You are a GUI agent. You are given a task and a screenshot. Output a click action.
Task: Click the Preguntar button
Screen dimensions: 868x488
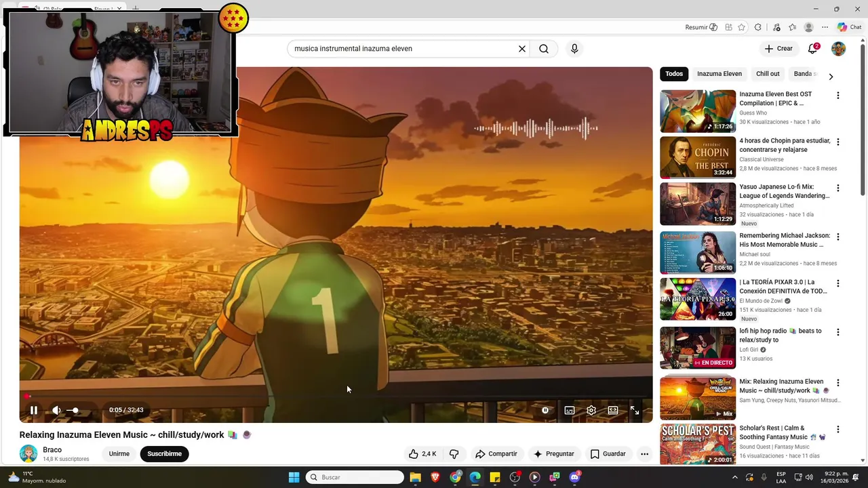click(x=554, y=454)
